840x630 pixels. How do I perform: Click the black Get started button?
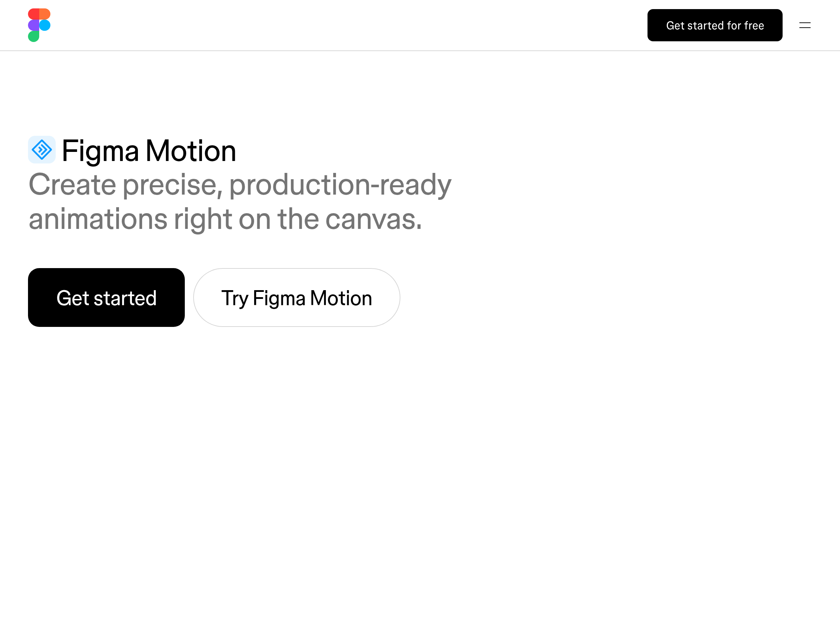pyautogui.click(x=106, y=297)
